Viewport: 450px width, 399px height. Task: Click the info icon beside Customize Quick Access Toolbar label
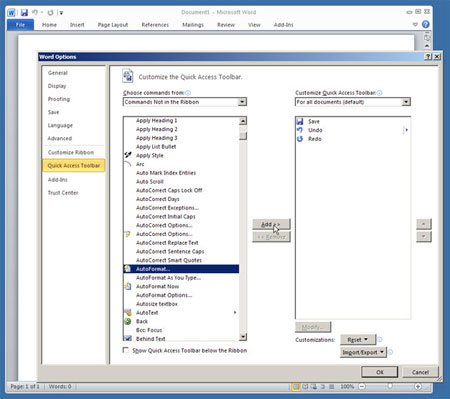[x=379, y=93]
